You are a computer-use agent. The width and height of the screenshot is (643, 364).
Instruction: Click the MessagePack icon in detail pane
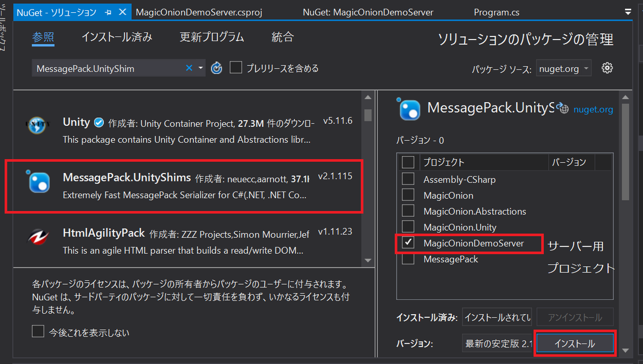pyautogui.click(x=409, y=109)
